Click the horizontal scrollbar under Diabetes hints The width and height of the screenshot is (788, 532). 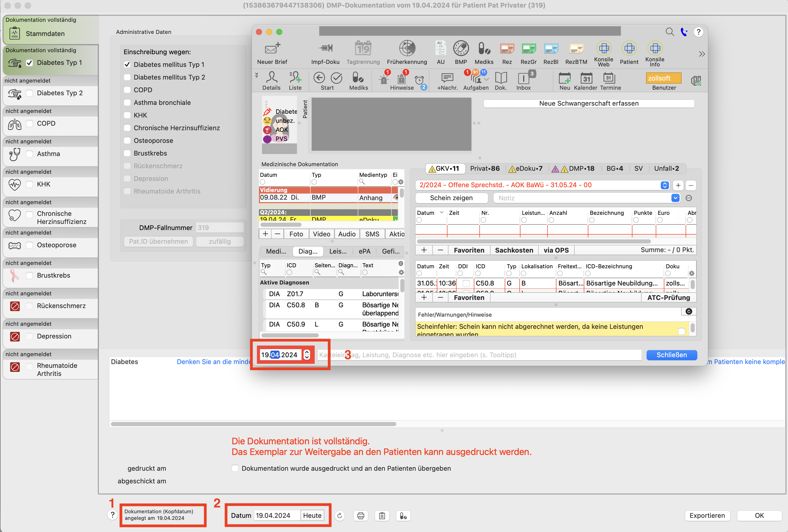point(254,424)
